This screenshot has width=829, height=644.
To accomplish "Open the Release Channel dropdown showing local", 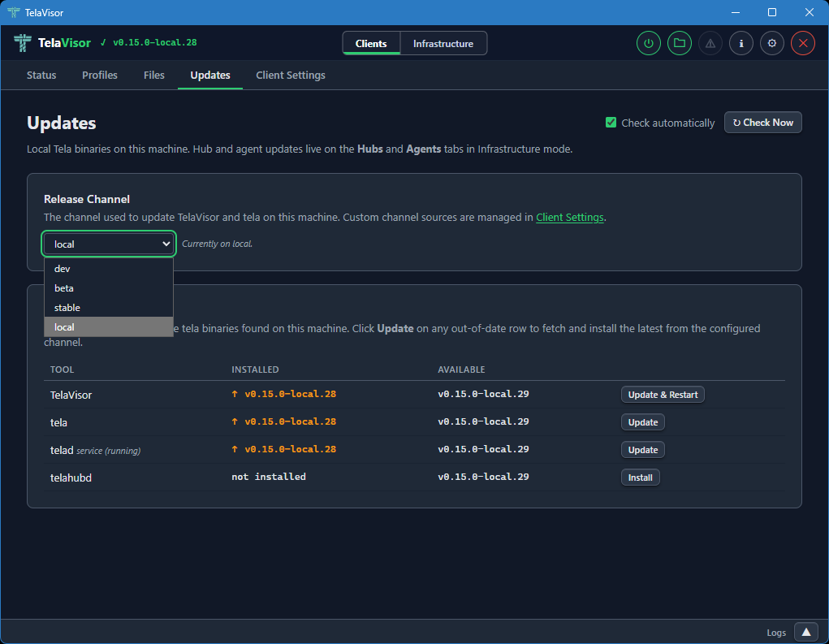I will click(x=108, y=244).
